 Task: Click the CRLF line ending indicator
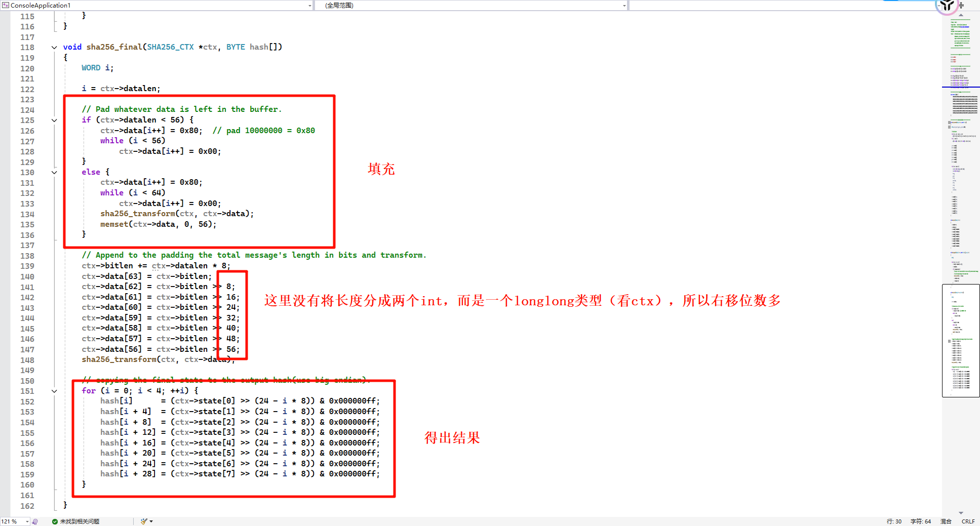pyautogui.click(x=968, y=521)
